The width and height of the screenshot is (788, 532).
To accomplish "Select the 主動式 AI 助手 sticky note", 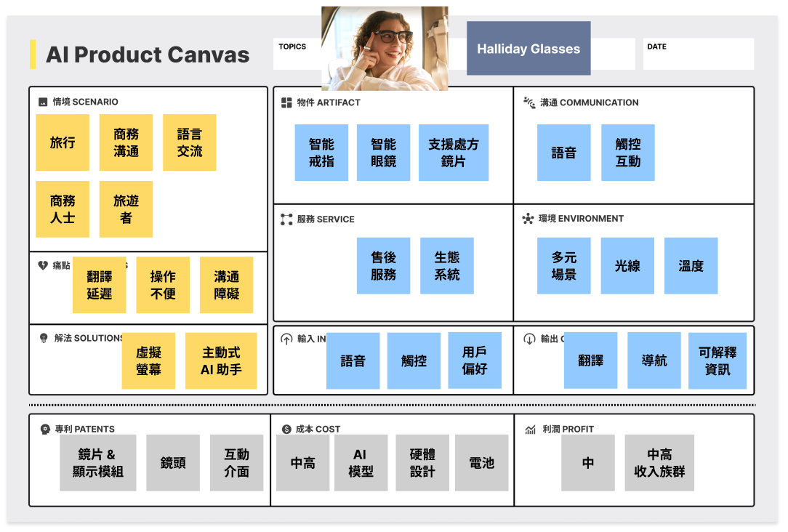I will pos(221,360).
